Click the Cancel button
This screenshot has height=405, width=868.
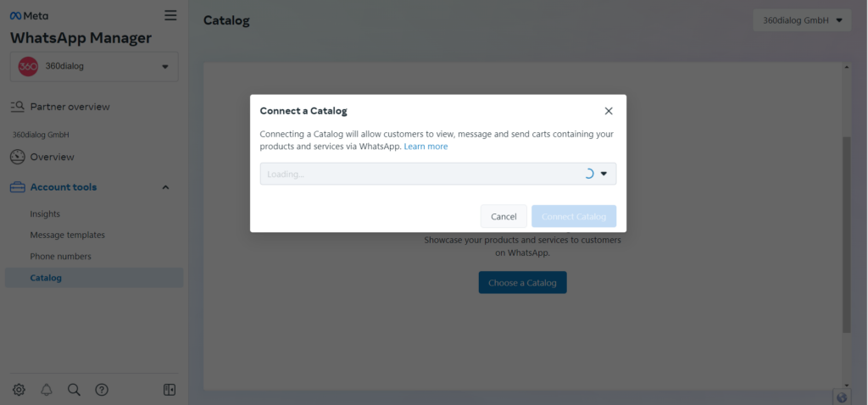pyautogui.click(x=504, y=216)
